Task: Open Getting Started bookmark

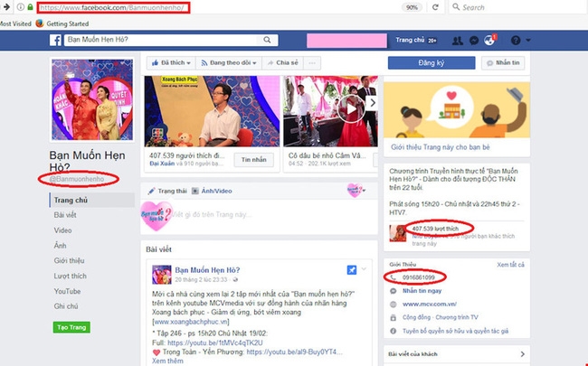Action: point(62,23)
